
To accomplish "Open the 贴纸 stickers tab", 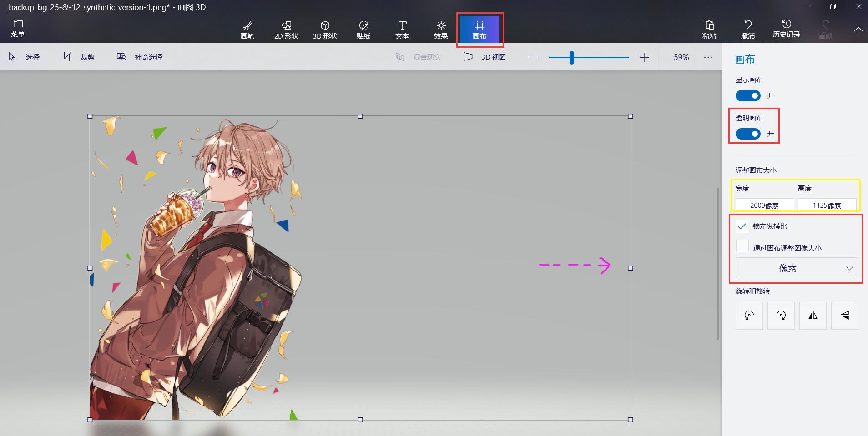I will click(363, 30).
